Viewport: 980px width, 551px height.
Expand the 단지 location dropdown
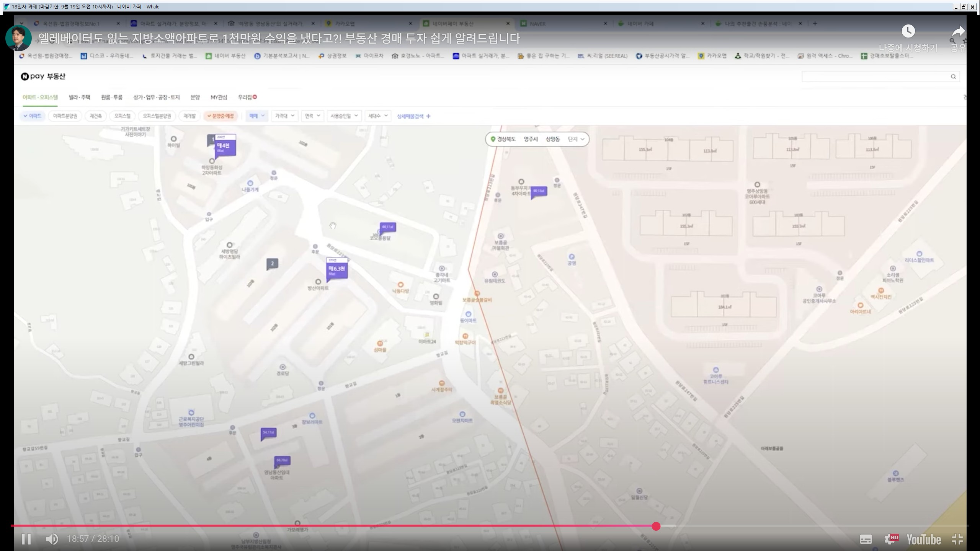(x=576, y=139)
